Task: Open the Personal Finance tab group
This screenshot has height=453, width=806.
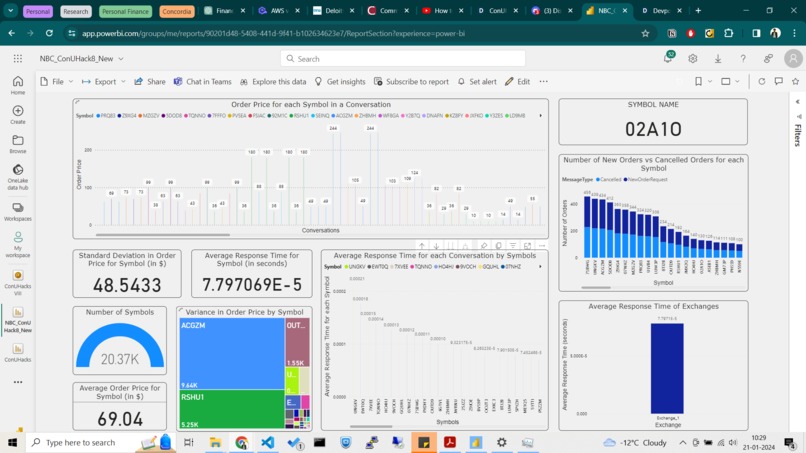Action: [125, 11]
